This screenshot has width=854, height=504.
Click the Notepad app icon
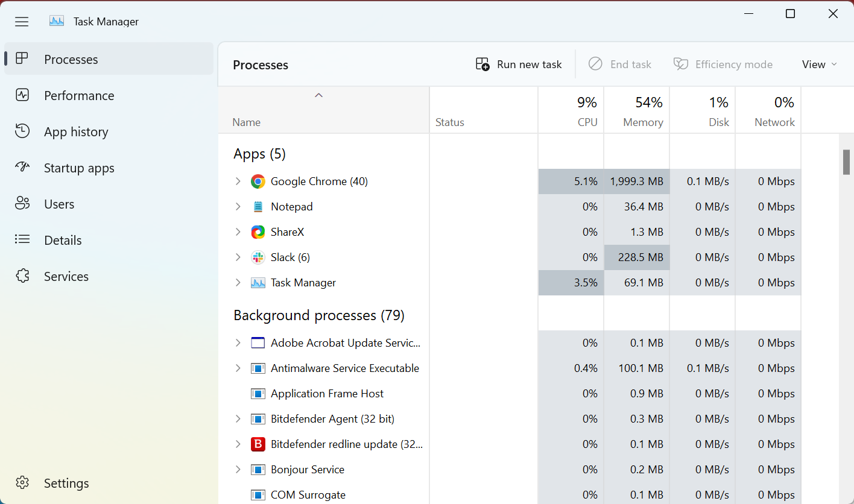pos(258,207)
